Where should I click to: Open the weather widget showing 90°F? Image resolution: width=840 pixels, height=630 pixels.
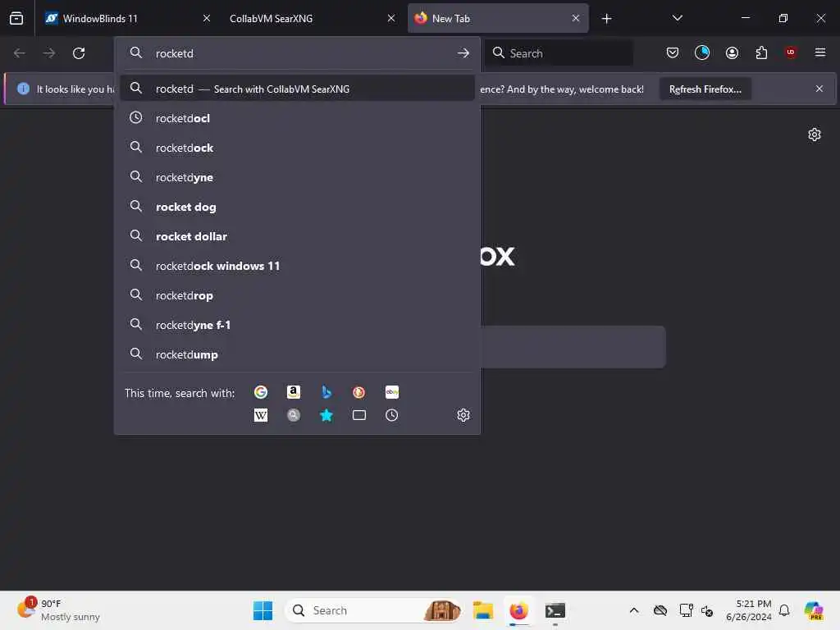pyautogui.click(x=58, y=610)
